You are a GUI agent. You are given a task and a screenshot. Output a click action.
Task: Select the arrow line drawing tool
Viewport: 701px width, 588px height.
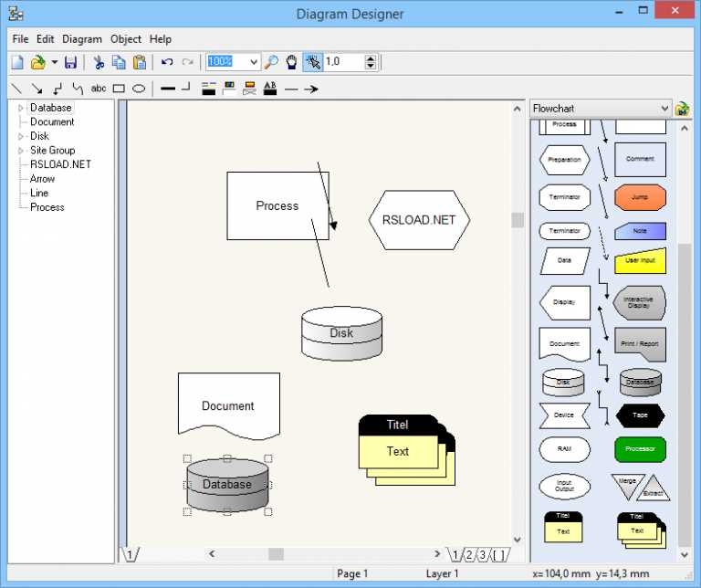click(x=37, y=89)
